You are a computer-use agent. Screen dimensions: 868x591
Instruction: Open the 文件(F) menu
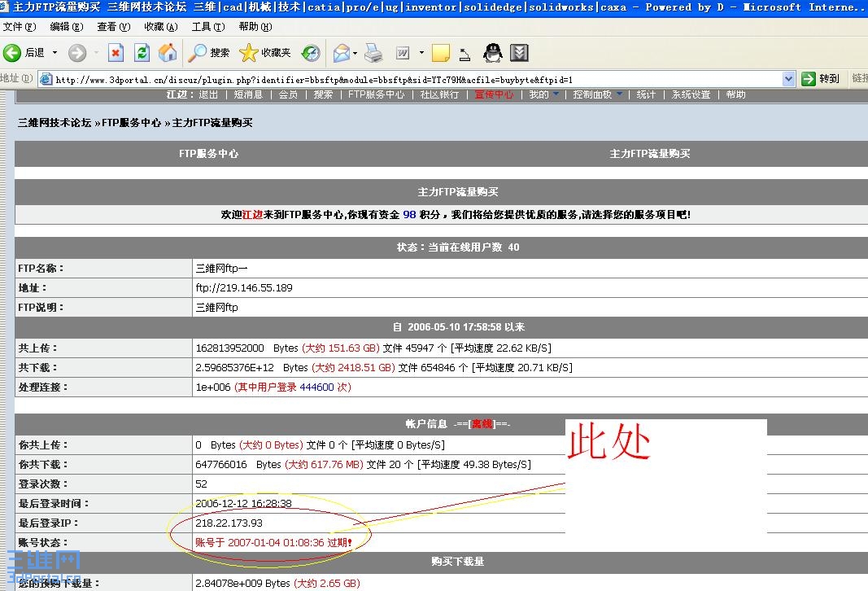[x=20, y=27]
